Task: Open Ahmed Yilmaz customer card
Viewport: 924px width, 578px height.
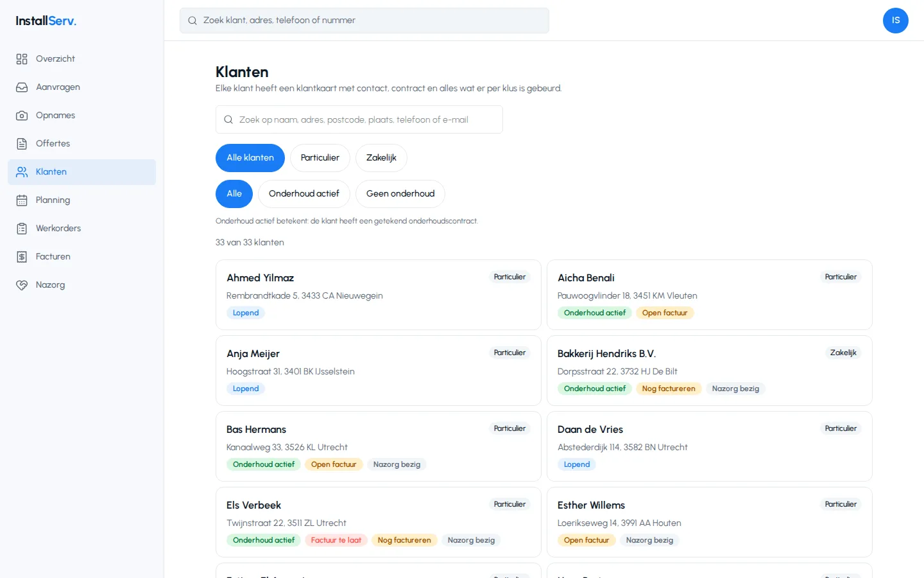Action: click(x=379, y=295)
